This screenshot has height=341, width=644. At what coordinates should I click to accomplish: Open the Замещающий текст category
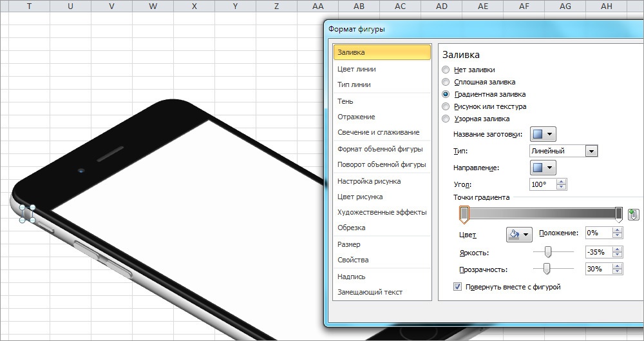click(x=370, y=292)
